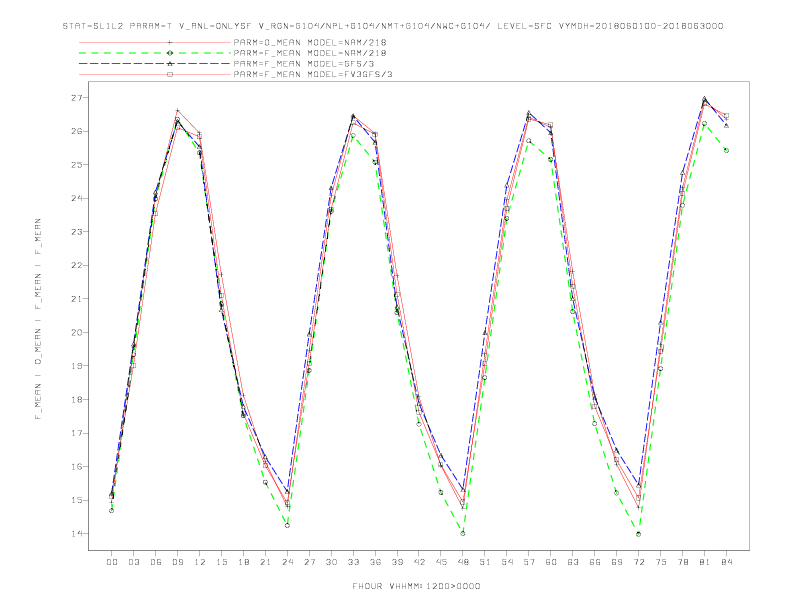Image resolution: width=792 pixels, height=612 pixels.
Task: Click x-axis tick label 75
Action: [661, 562]
